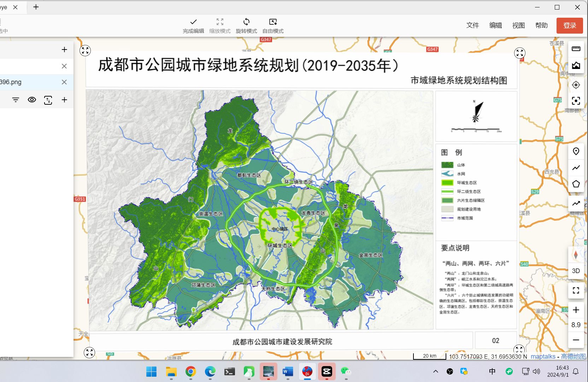Screen dimensions: 588x382
Task: Click the zoom-in plus control
Action: (576, 310)
